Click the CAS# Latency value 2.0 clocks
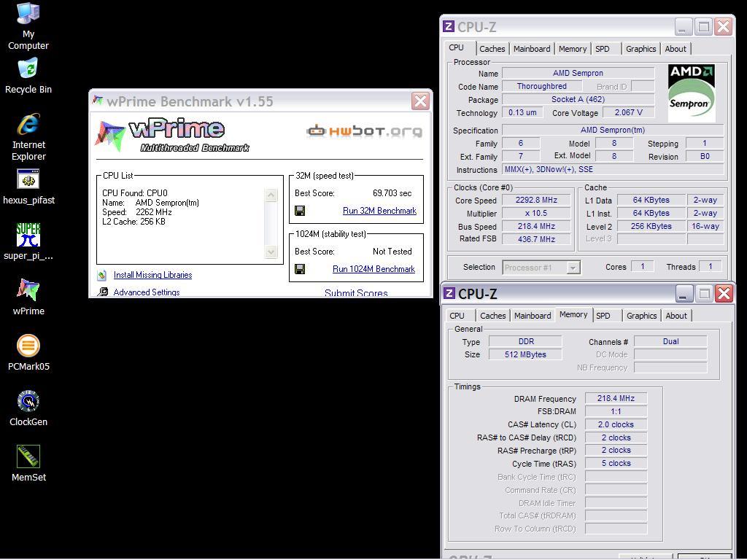Image resolution: width=747 pixels, height=560 pixels. pyautogui.click(x=616, y=424)
